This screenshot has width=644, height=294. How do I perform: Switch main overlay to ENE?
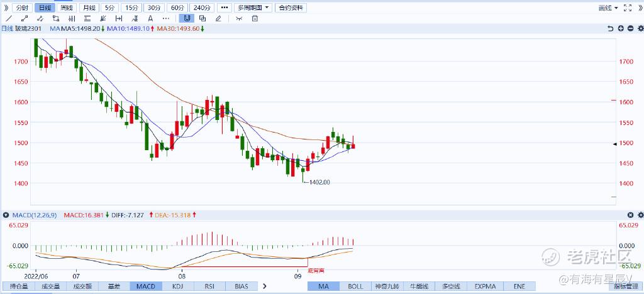[x=519, y=286]
